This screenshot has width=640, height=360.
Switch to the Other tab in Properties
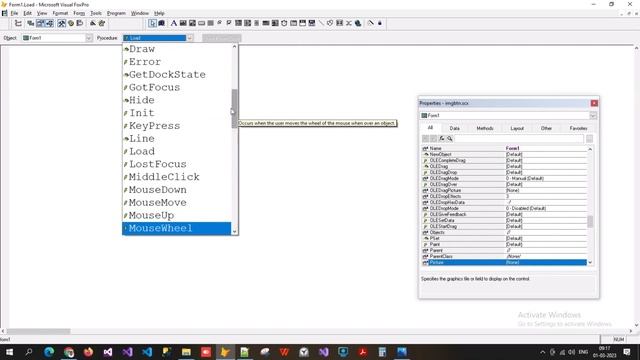546,128
